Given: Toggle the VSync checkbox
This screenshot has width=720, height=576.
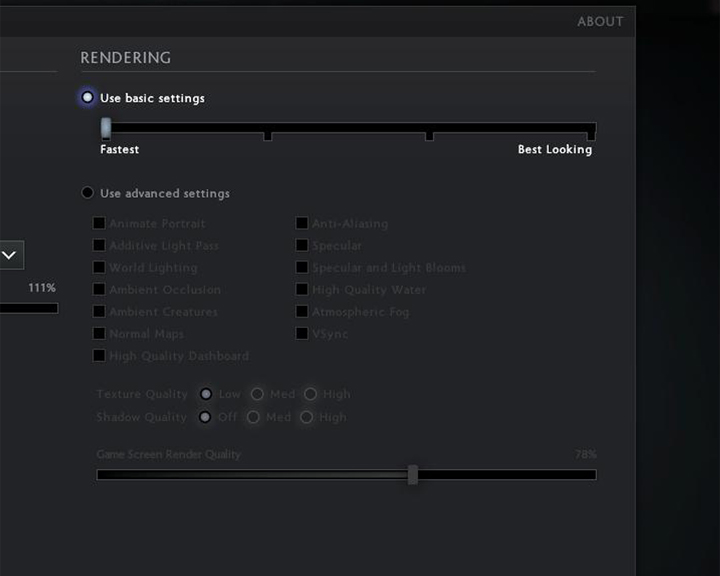Looking at the screenshot, I should (302, 333).
